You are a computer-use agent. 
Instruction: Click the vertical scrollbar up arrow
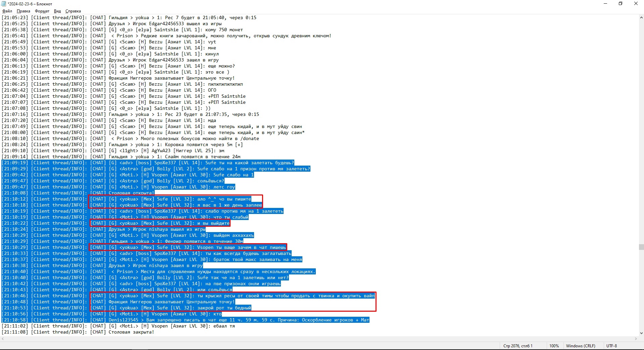pyautogui.click(x=641, y=17)
